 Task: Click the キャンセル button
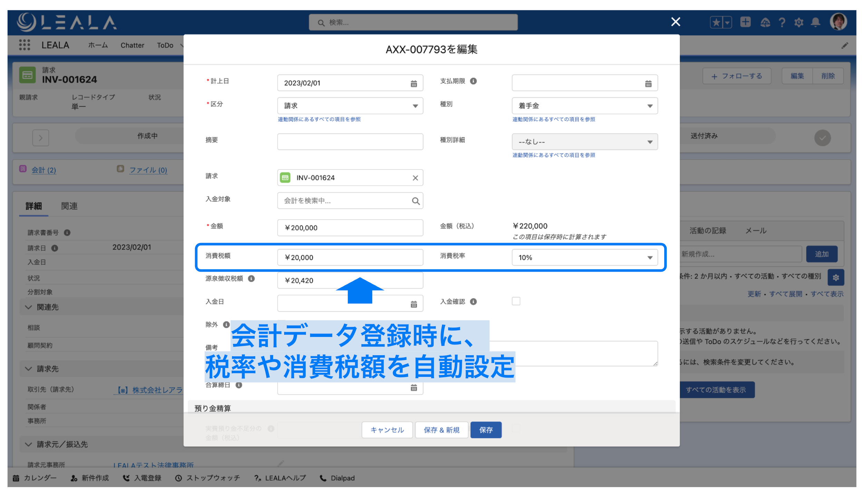[x=387, y=430]
